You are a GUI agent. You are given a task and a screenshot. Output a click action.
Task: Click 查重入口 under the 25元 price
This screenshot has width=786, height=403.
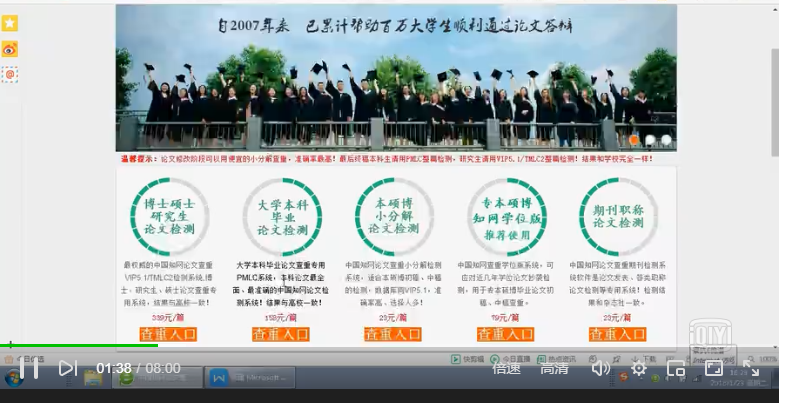click(393, 334)
